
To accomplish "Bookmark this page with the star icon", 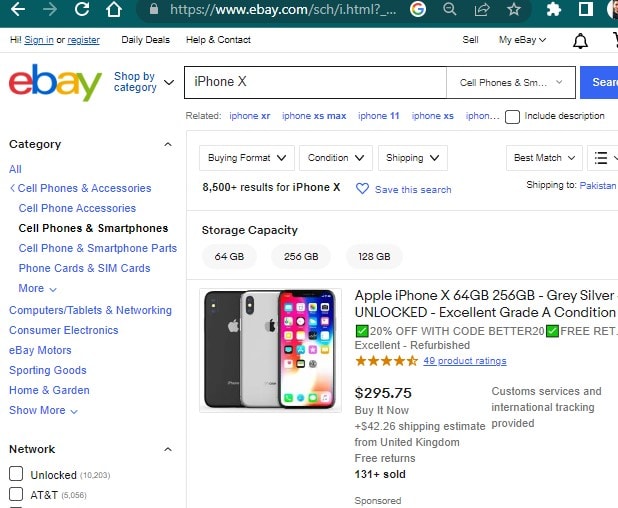I will pyautogui.click(x=514, y=10).
